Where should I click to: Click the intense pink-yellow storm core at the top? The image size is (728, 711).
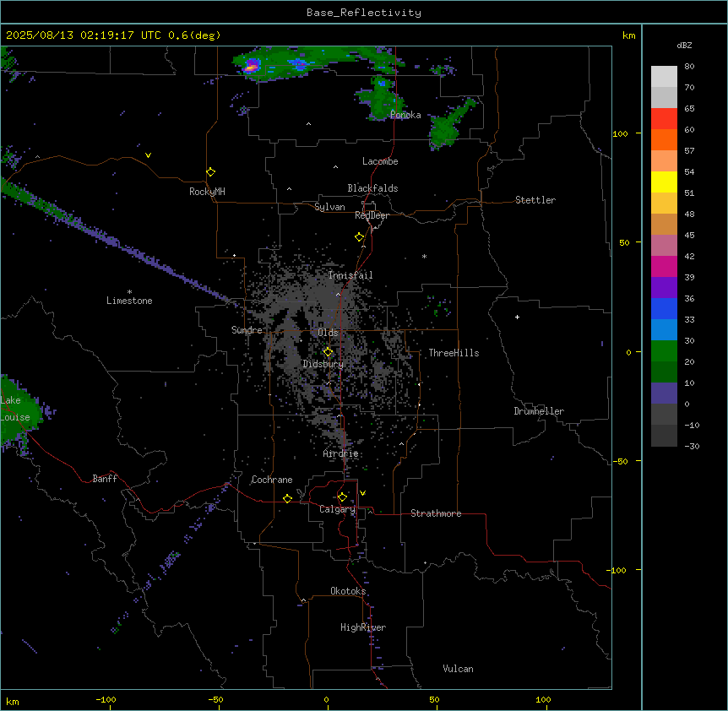point(251,67)
